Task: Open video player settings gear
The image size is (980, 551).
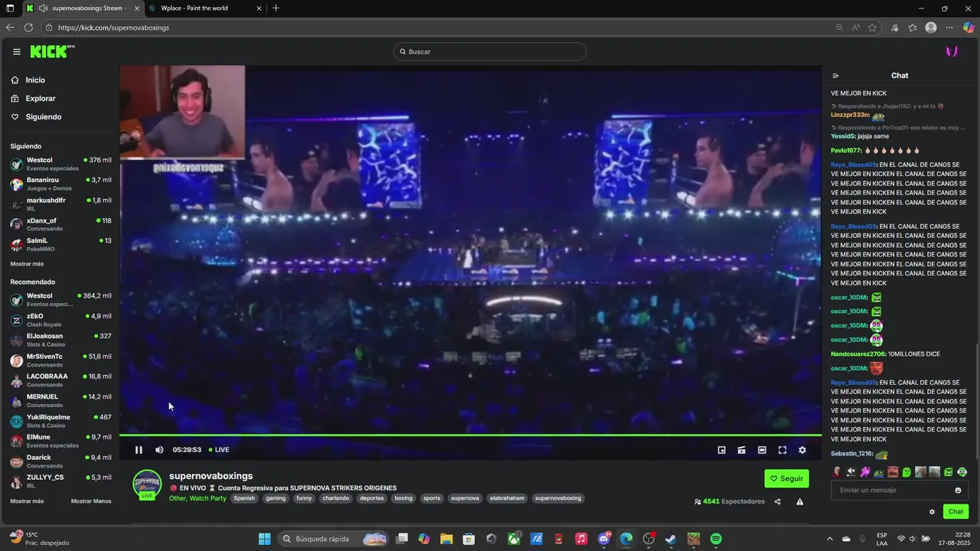Action: click(x=802, y=450)
